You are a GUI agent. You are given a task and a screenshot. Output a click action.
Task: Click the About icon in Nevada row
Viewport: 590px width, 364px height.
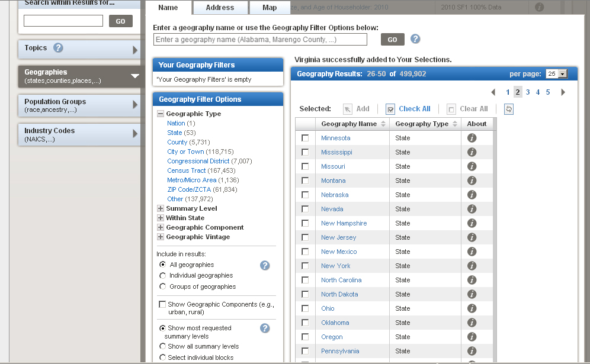[x=472, y=209]
